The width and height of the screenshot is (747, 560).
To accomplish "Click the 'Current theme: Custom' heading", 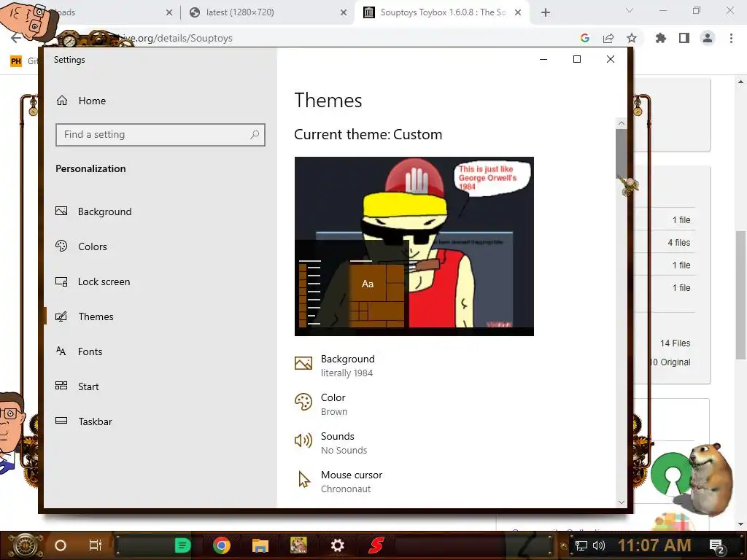I will pyautogui.click(x=368, y=134).
